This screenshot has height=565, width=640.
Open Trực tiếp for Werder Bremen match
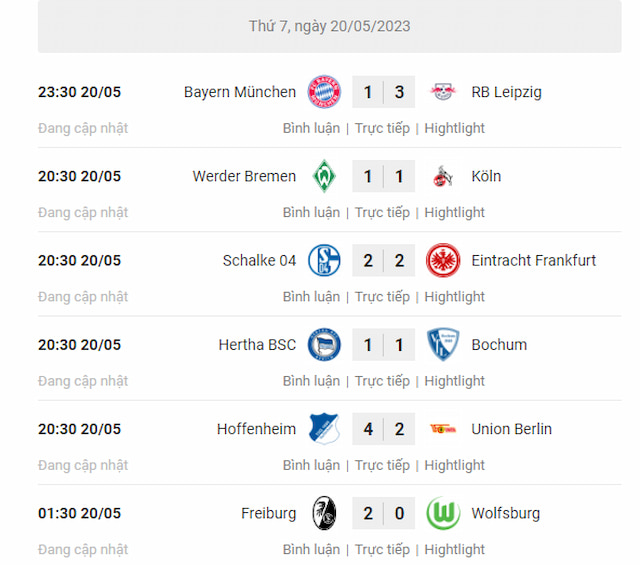382,212
